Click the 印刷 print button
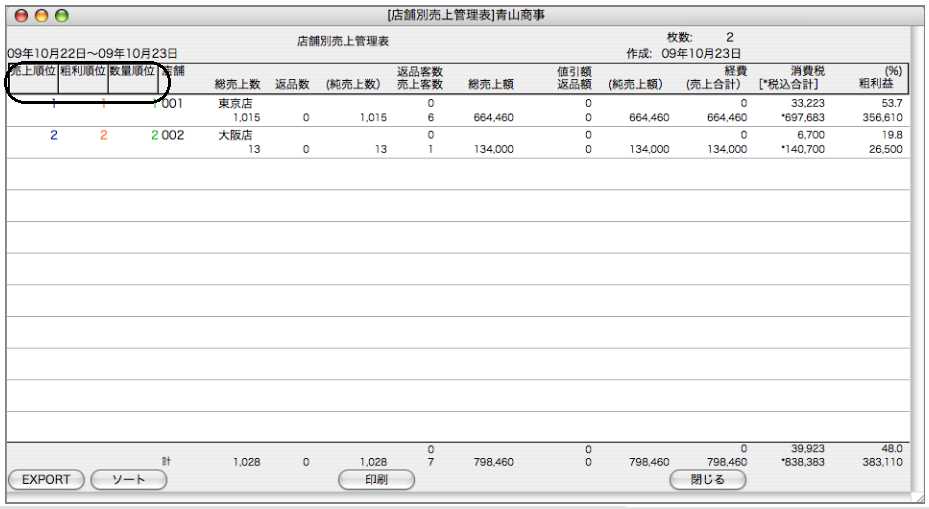 point(376,479)
